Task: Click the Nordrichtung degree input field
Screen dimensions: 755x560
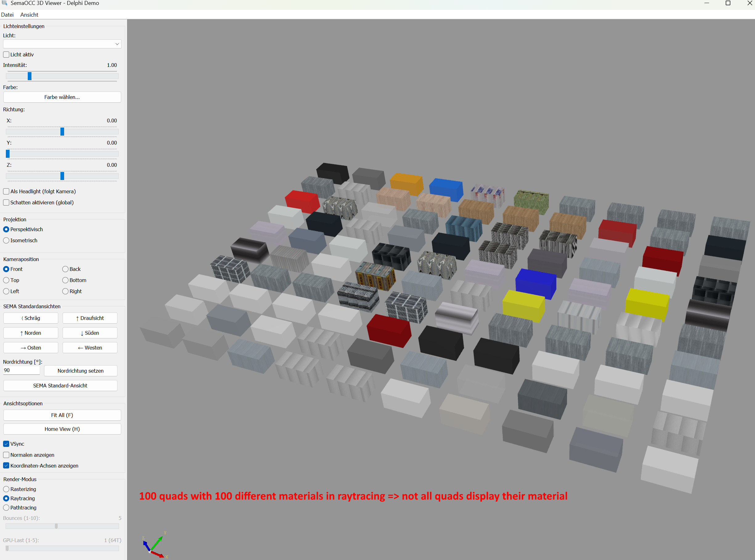Action: 21,370
